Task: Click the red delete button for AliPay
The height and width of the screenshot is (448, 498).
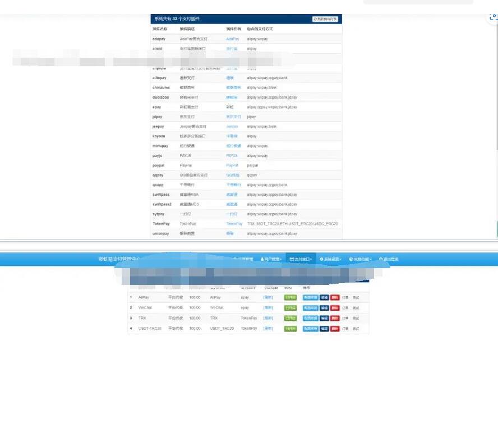Action: [x=335, y=298]
